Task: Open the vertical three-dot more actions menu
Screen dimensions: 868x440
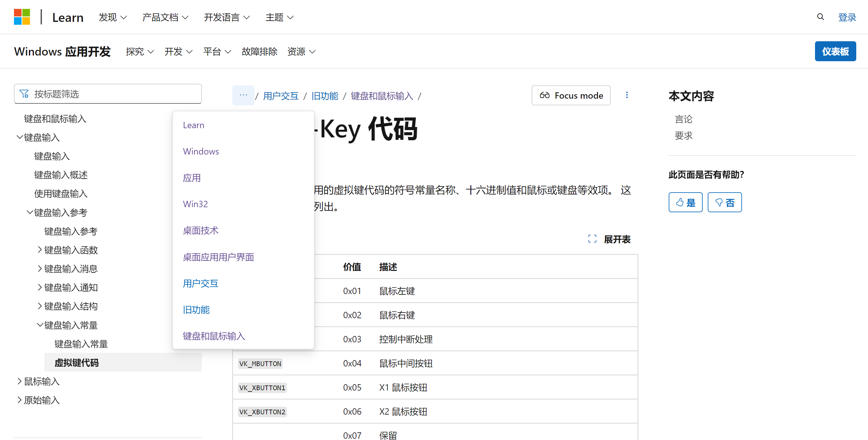Action: [627, 95]
